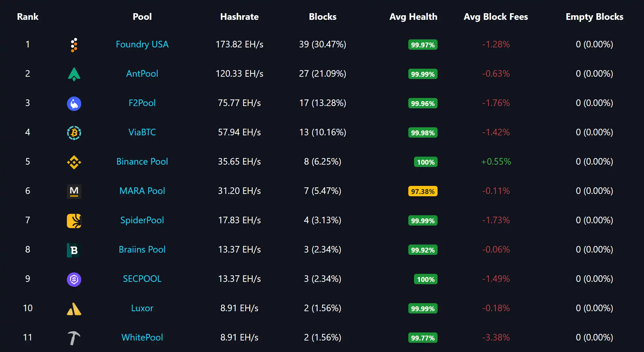This screenshot has height=352, width=644.
Task: Open the WhitePool pool page link
Action: (142, 338)
